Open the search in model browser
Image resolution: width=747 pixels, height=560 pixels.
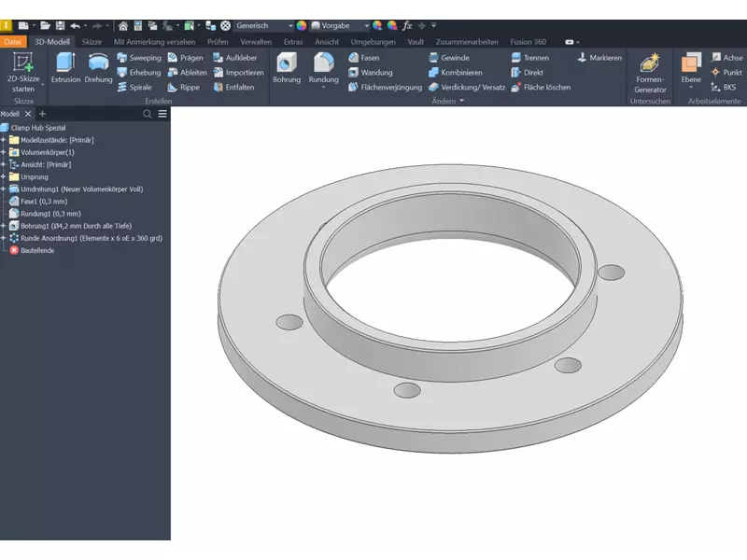click(147, 114)
